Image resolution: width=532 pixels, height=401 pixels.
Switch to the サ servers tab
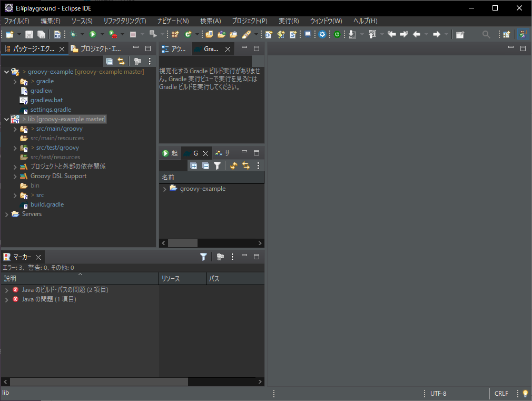pos(223,153)
